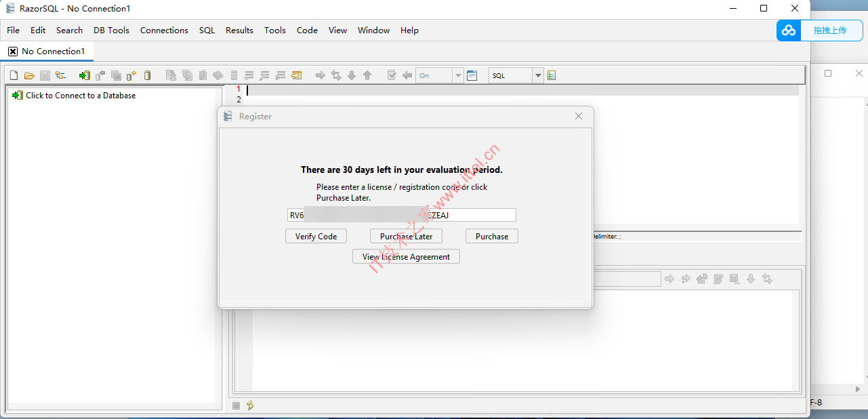Click the Purchase Later button
The width and height of the screenshot is (868, 419).
click(406, 236)
